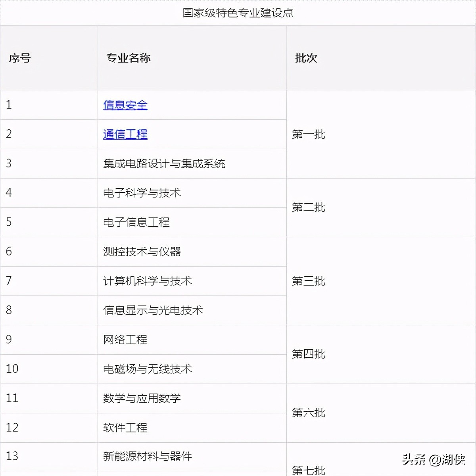Click the table title 国家级特色专业建设点
476x476 pixels.
[238, 14]
